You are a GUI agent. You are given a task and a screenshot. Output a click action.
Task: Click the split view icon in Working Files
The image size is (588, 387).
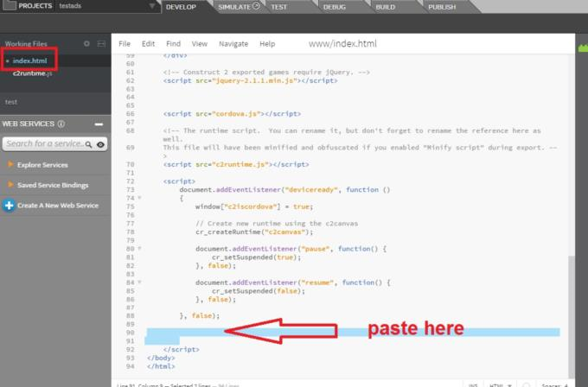coord(101,44)
